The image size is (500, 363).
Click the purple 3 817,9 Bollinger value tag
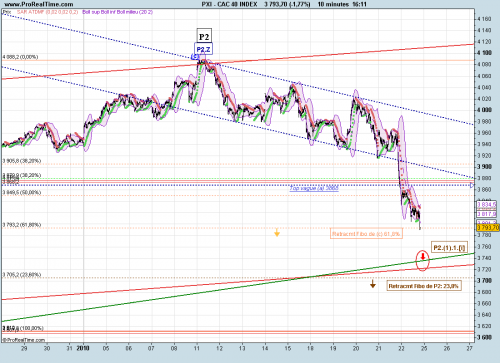coord(486,214)
